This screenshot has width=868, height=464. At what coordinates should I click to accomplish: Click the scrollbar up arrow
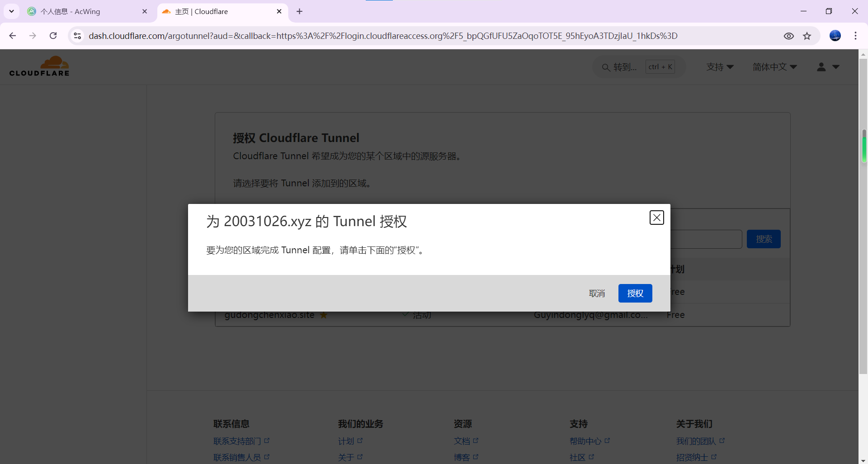[863, 54]
